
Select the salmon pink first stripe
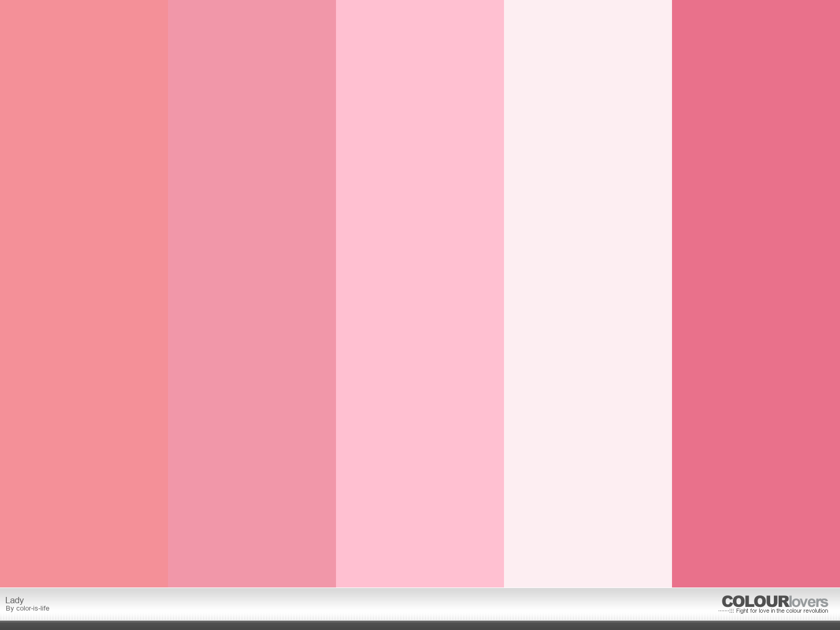point(84,293)
